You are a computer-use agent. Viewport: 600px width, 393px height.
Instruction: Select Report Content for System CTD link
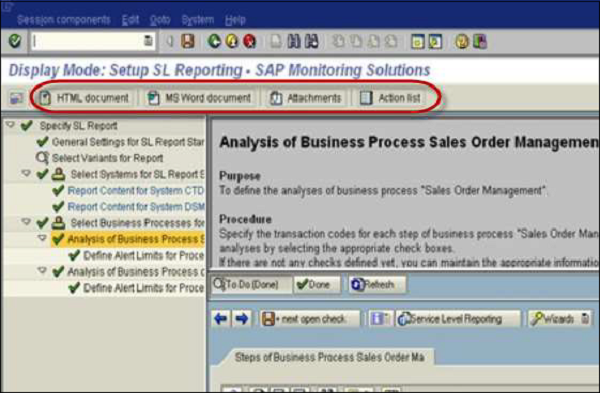(x=136, y=190)
